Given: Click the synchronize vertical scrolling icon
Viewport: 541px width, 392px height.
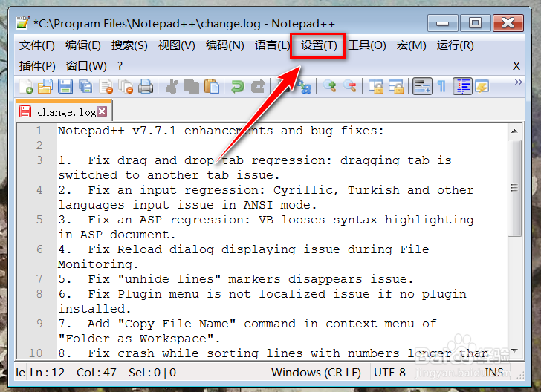Looking at the screenshot, I should [x=376, y=86].
